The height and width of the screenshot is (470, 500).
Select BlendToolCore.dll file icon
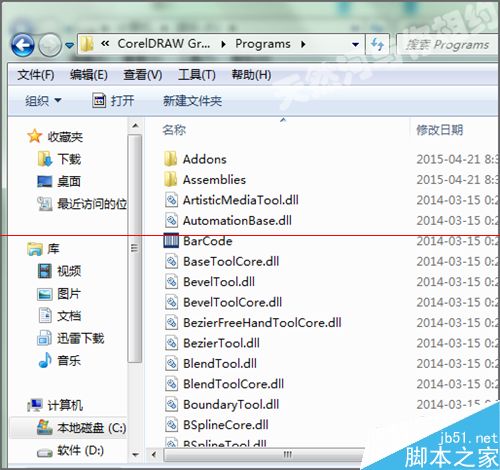pyautogui.click(x=171, y=384)
